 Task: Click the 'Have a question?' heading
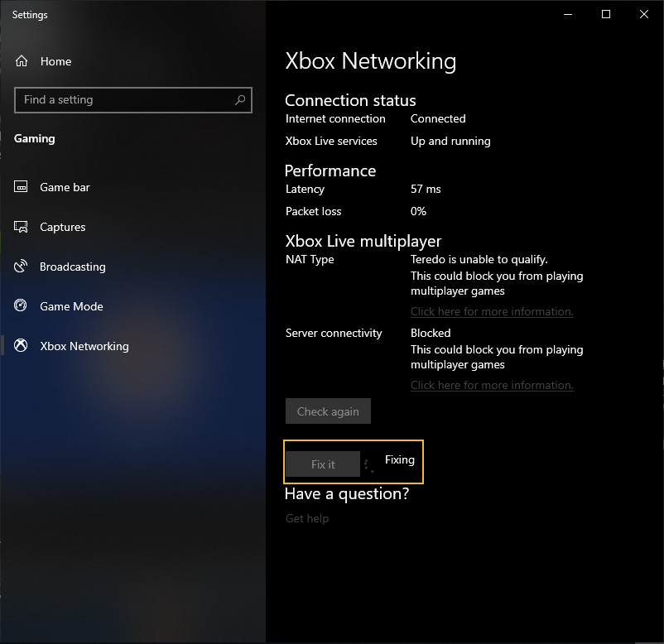[347, 493]
